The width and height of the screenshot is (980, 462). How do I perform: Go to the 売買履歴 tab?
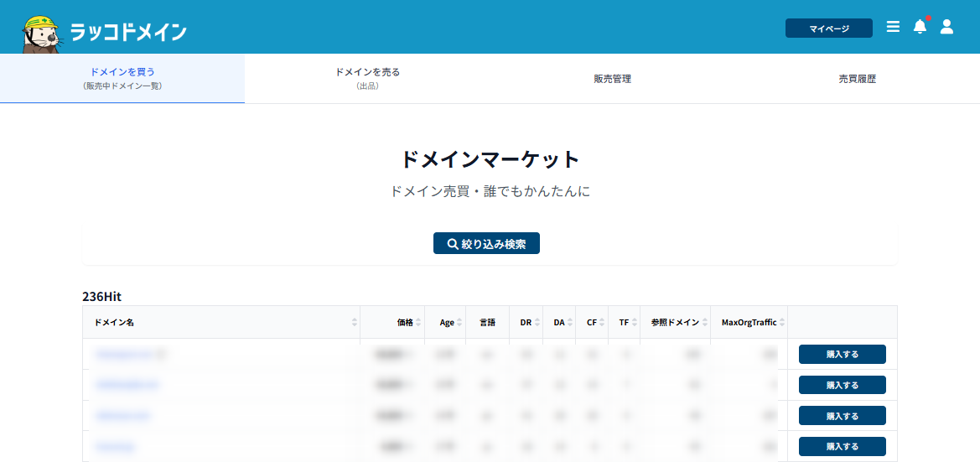(857, 79)
